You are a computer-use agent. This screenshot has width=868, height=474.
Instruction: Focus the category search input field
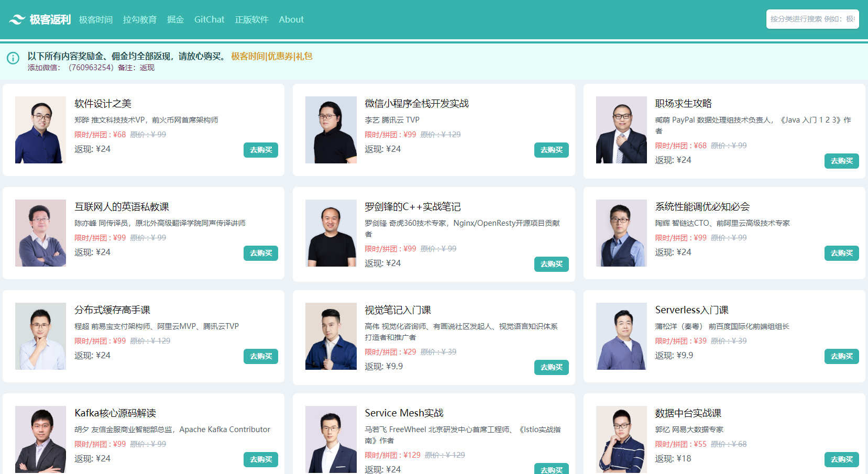(x=812, y=19)
